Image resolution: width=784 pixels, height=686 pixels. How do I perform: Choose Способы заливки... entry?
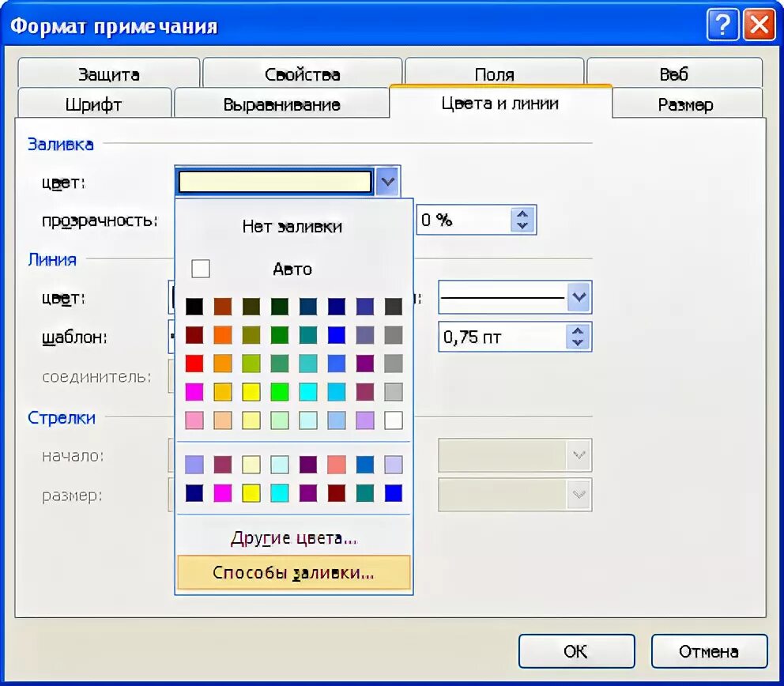tap(294, 572)
